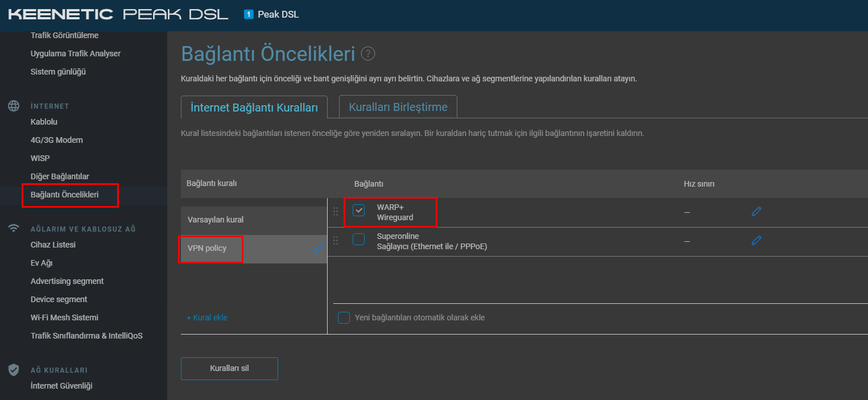Screen dimensions: 868x400
Task: Open the Kablolu connection page
Action: [44, 122]
